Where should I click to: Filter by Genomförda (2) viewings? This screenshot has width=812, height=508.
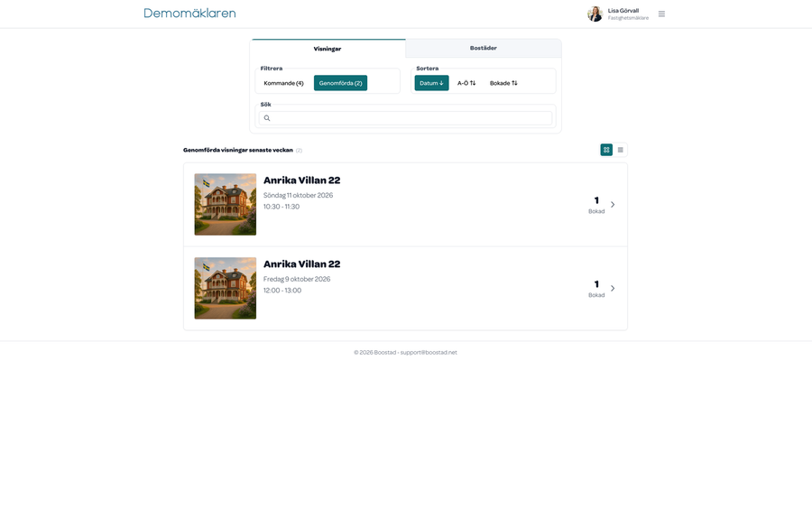[x=340, y=83]
